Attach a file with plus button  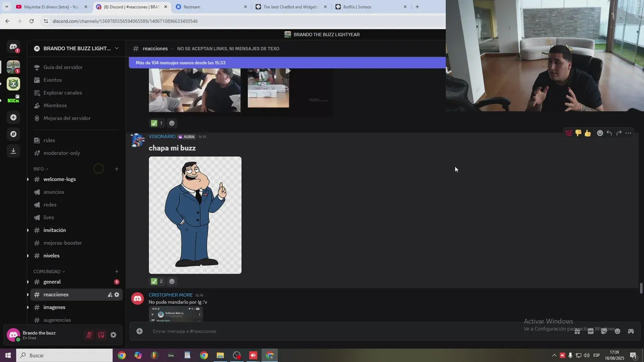pos(139,331)
